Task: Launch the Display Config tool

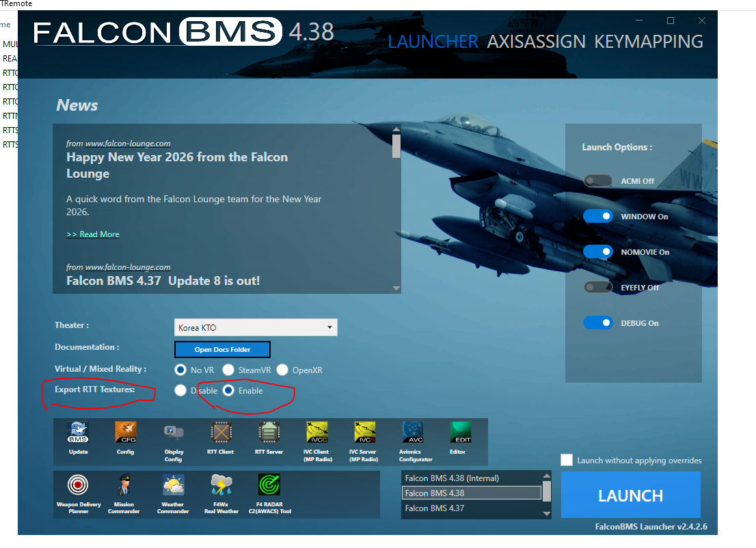Action: 174,433
